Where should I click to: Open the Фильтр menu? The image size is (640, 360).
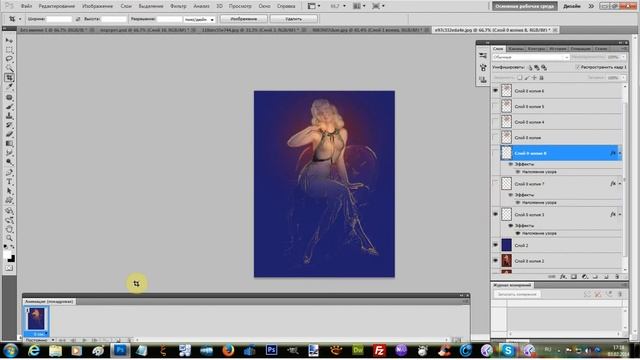[x=178, y=6]
